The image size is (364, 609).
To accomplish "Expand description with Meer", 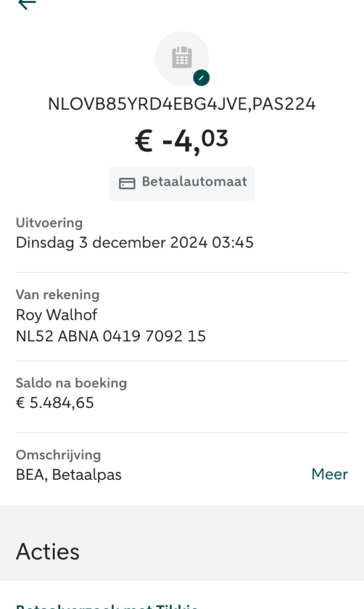I will [x=330, y=474].
